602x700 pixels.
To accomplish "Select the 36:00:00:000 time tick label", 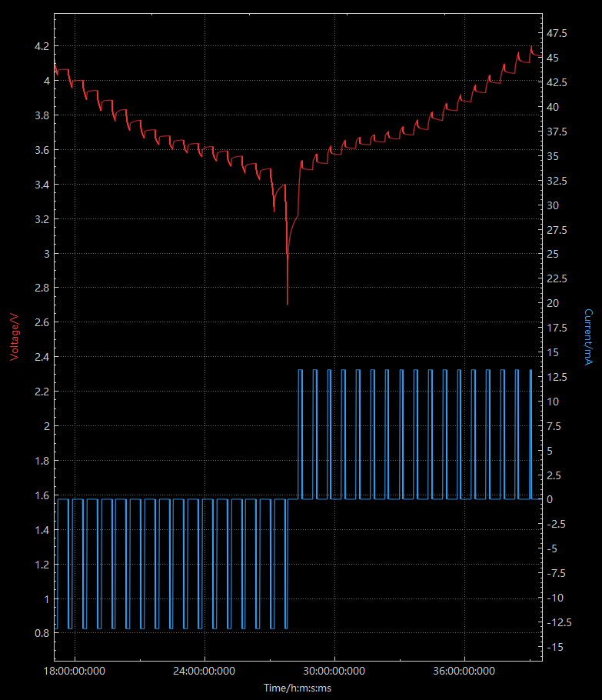I will point(464,671).
